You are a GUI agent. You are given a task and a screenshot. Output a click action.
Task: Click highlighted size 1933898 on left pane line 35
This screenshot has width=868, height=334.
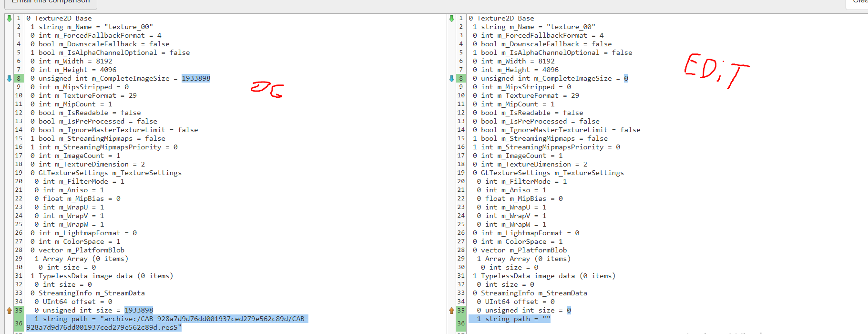(x=139, y=310)
